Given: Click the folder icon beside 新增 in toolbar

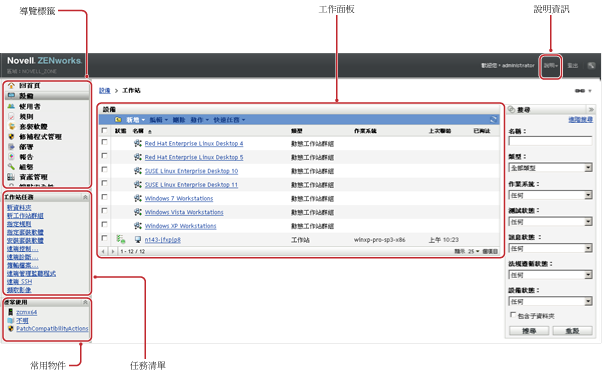Looking at the screenshot, I should click(119, 120).
